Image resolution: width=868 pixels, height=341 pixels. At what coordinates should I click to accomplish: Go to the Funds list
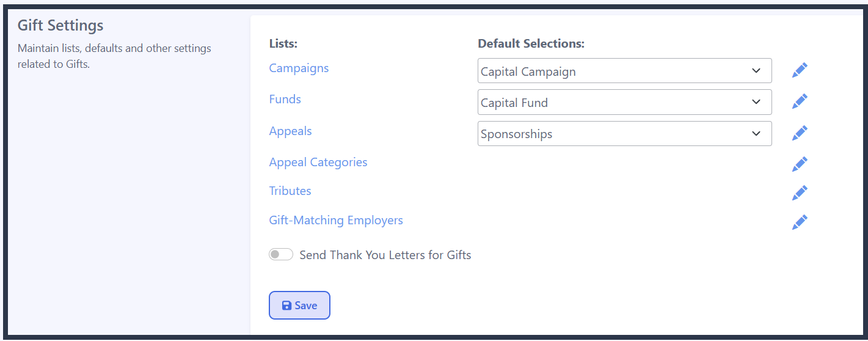(x=285, y=99)
